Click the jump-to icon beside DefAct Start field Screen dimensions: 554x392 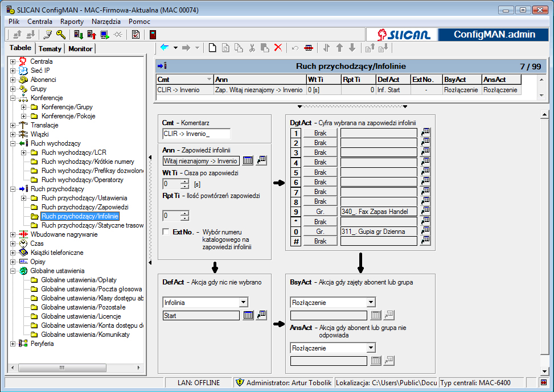click(x=261, y=315)
